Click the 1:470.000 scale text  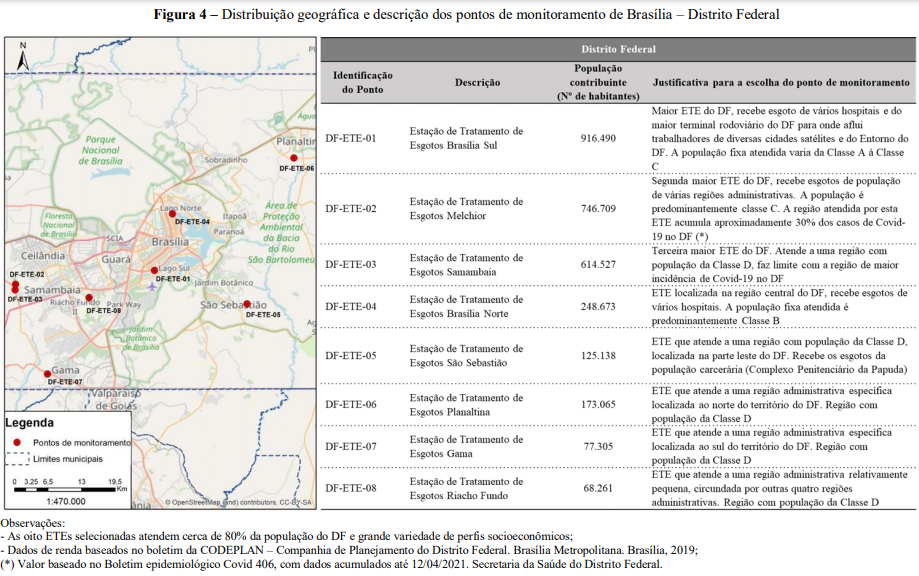pyautogui.click(x=66, y=502)
